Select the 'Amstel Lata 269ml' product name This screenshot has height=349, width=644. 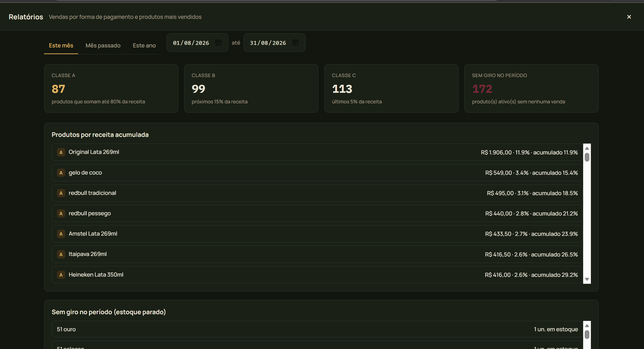pos(93,234)
